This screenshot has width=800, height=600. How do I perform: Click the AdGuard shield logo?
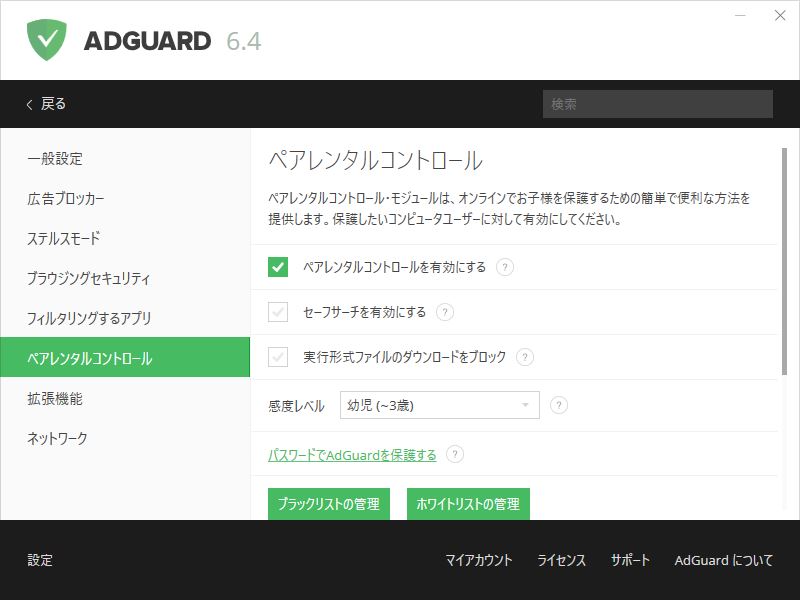[x=46, y=40]
